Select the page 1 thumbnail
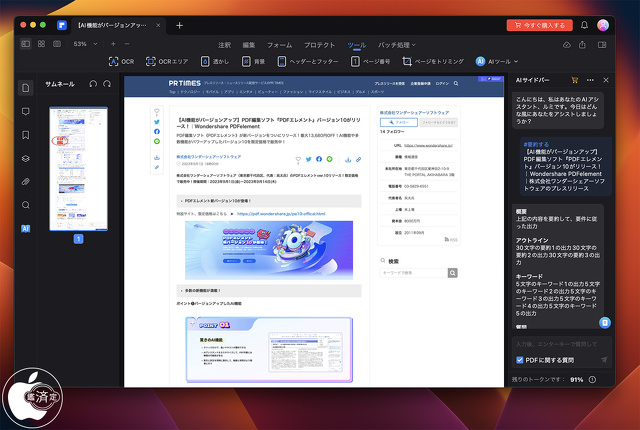 pos(78,168)
